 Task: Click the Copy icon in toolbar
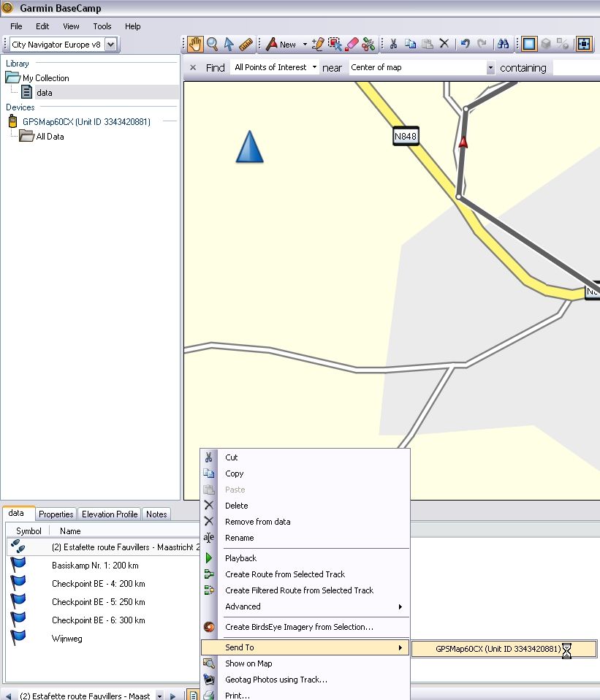410,44
